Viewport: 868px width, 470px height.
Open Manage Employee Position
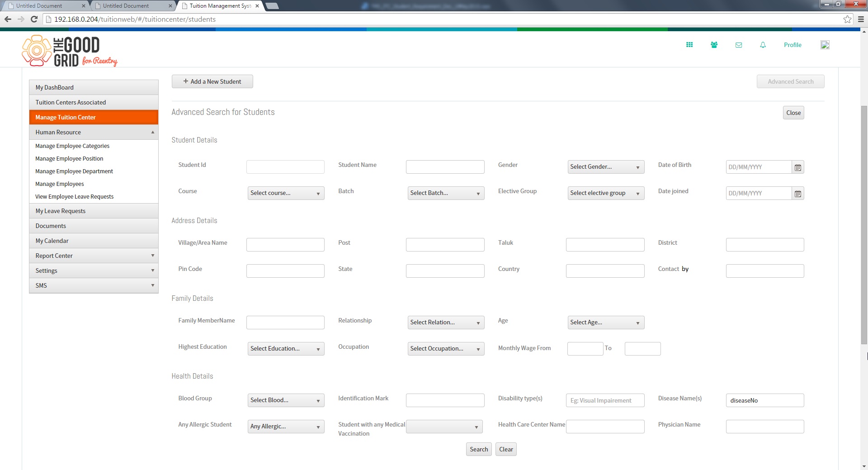click(x=69, y=158)
